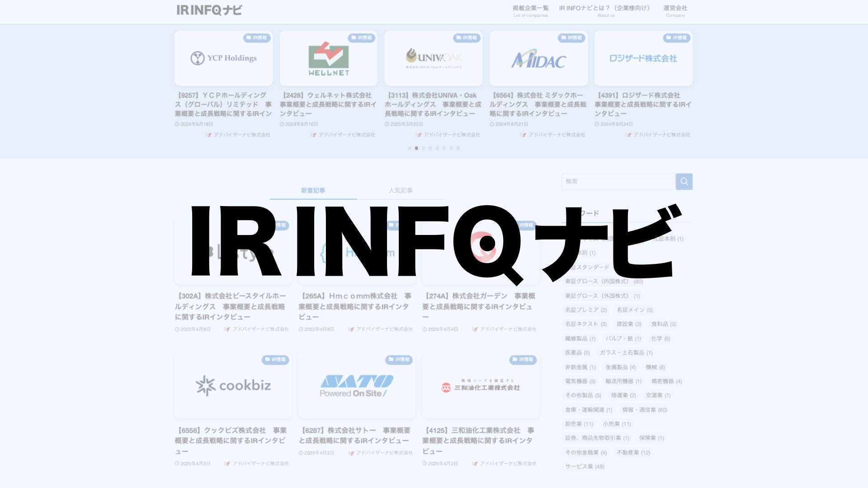This screenshot has width=868, height=488.
Task: Click the サービス業 (48) keyword link
Action: click(584, 466)
